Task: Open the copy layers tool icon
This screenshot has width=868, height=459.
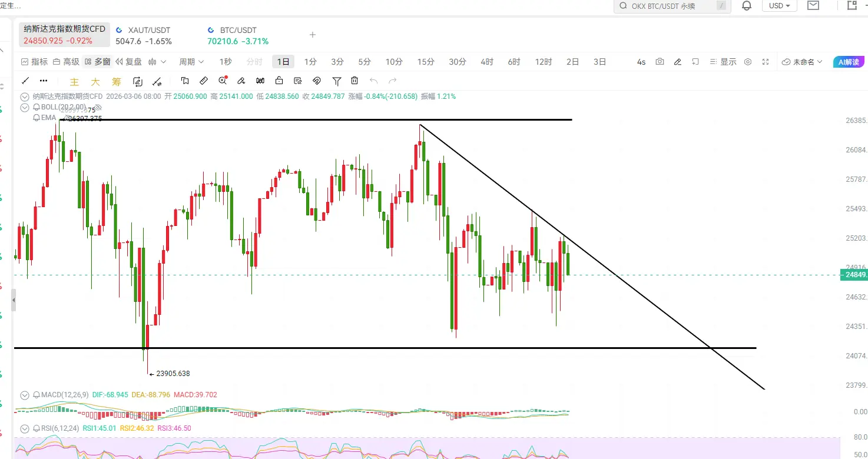Action: pos(185,81)
